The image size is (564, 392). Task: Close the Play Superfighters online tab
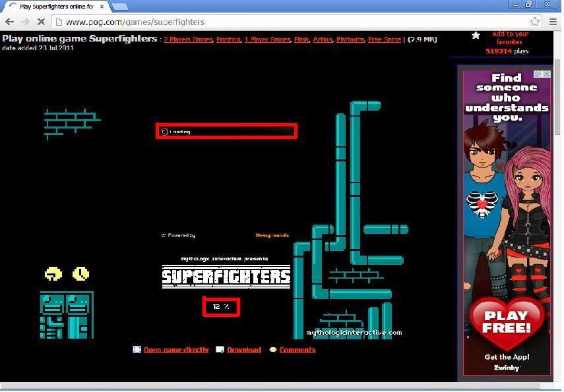pyautogui.click(x=102, y=7)
